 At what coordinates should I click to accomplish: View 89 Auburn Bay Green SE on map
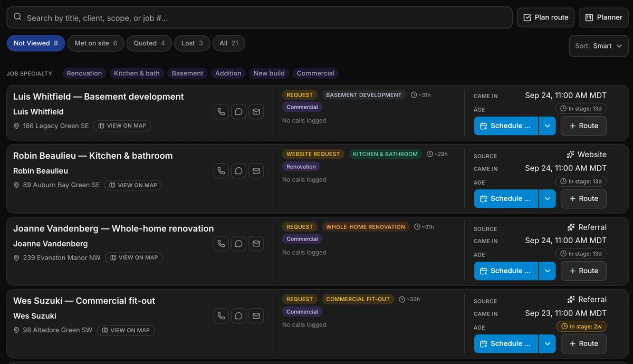click(133, 185)
